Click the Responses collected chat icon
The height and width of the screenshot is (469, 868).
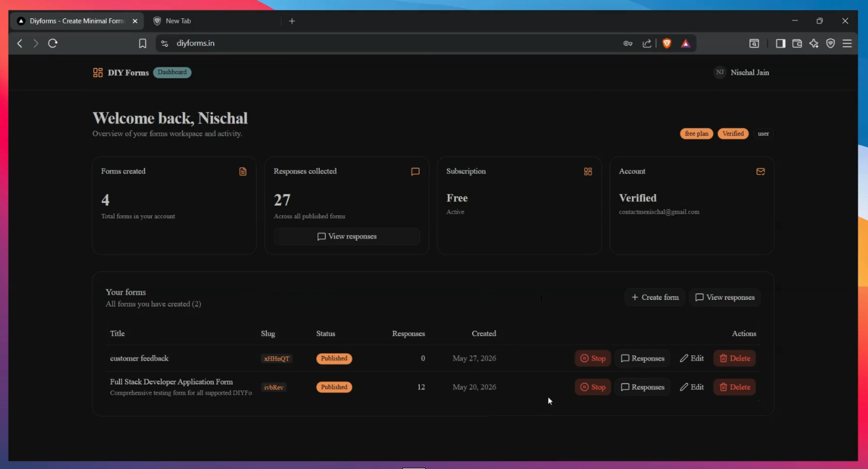coord(415,171)
